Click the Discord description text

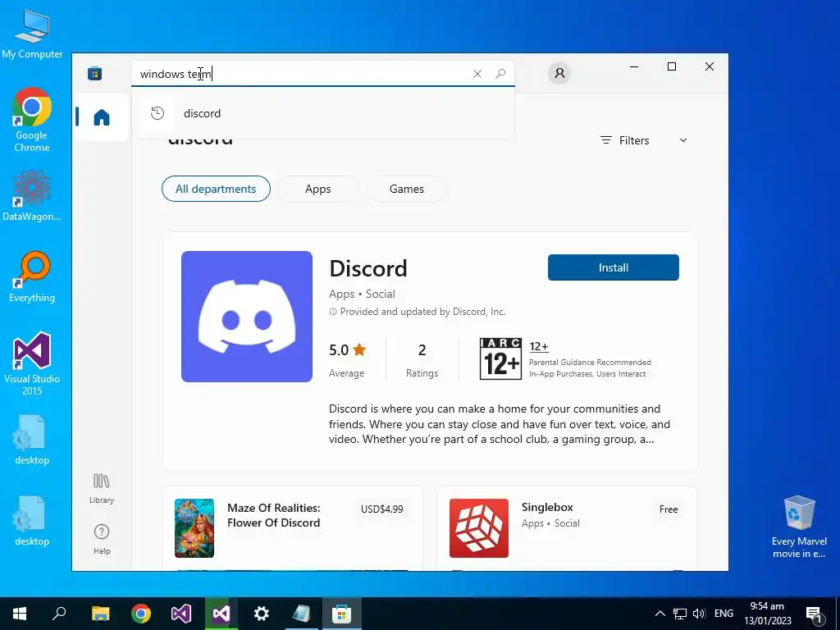coord(500,424)
